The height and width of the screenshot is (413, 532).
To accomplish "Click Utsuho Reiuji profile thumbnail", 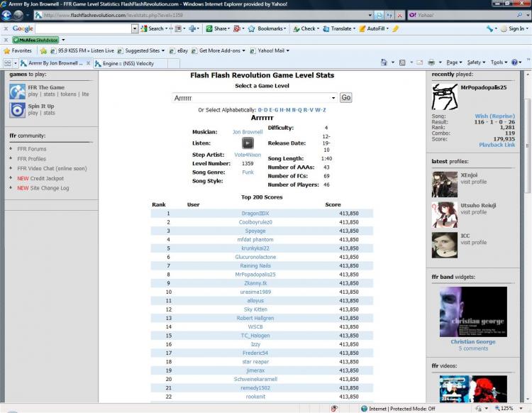I will point(445,215).
